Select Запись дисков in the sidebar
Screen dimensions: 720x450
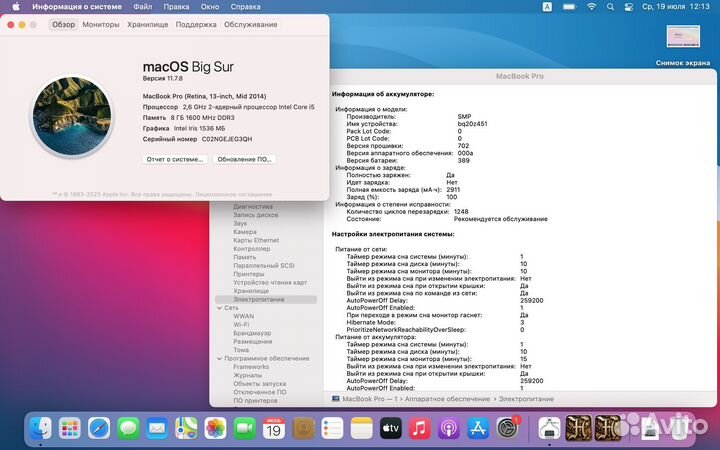point(256,215)
